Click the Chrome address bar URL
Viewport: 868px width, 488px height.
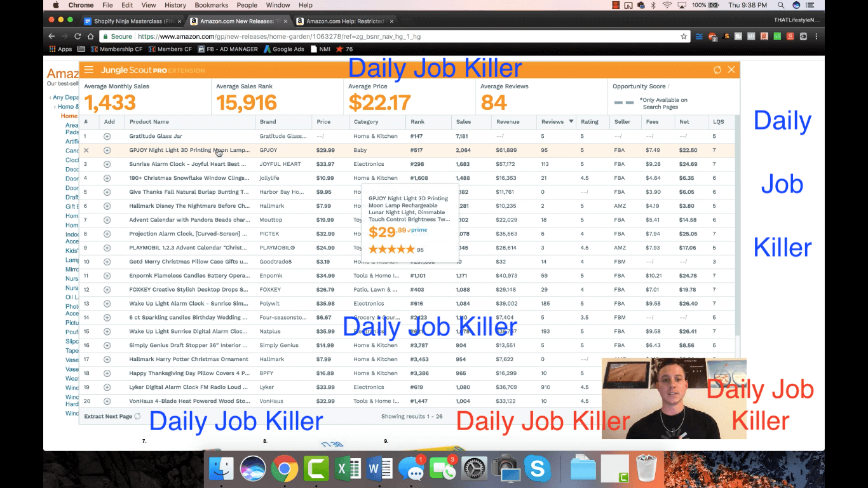point(280,36)
